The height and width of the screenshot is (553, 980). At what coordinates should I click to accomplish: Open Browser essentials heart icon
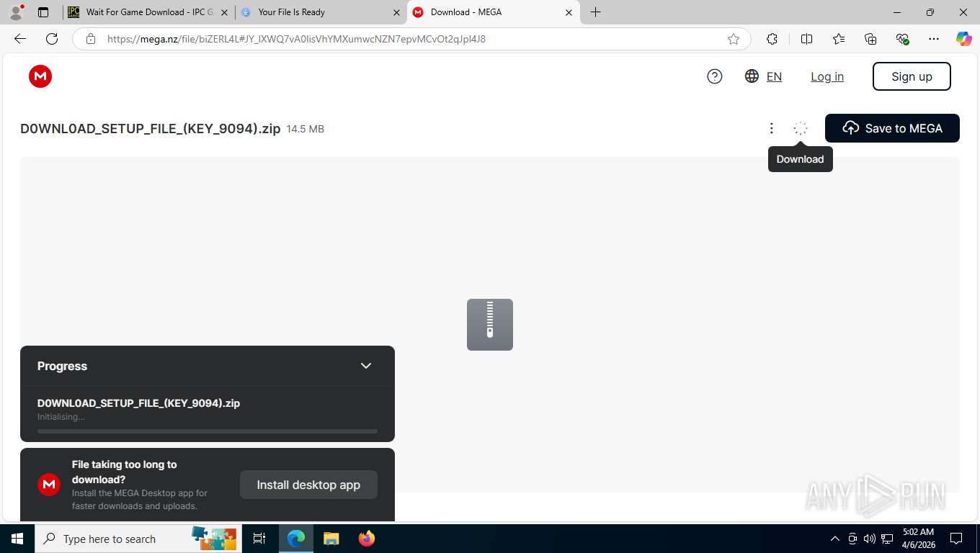(902, 39)
